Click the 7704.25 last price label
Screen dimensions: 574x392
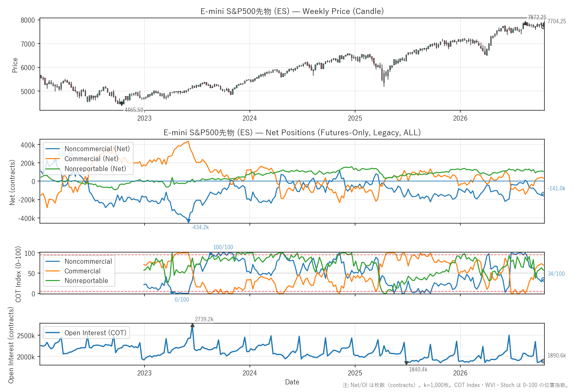(557, 21)
